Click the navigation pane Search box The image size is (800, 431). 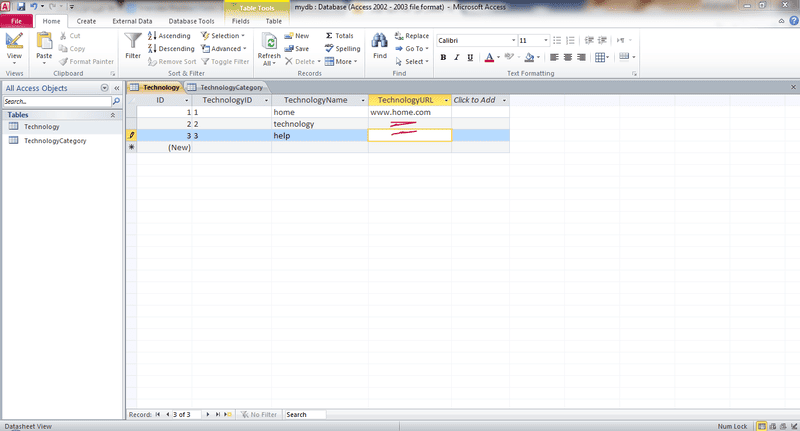pyautogui.click(x=57, y=102)
